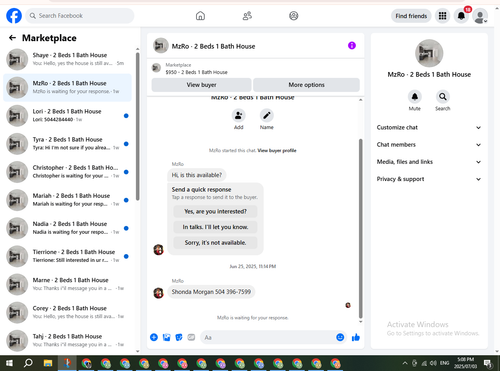Send quick reply 'In talks. I'll let you know.'
The width and height of the screenshot is (500, 371).
point(215,227)
